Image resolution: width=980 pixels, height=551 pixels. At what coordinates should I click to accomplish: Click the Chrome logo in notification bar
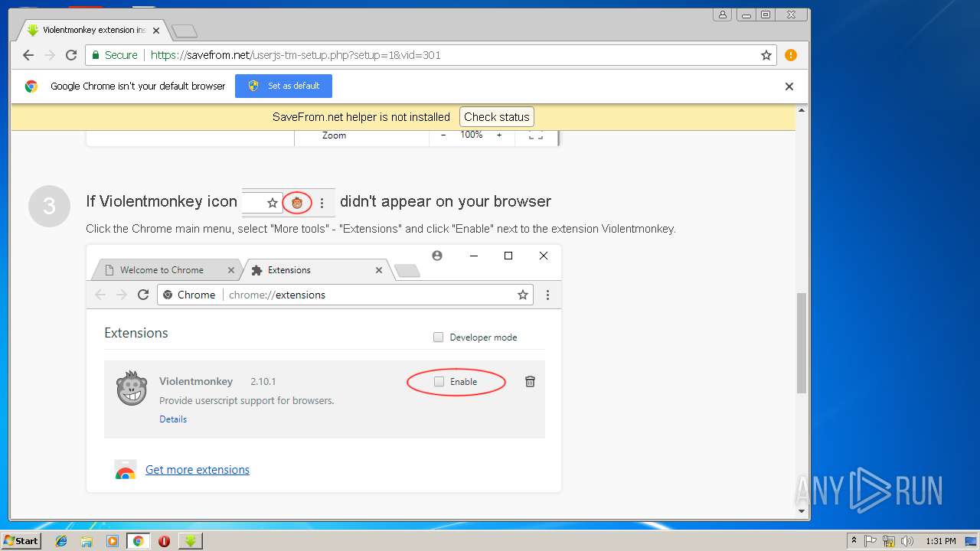tap(31, 86)
